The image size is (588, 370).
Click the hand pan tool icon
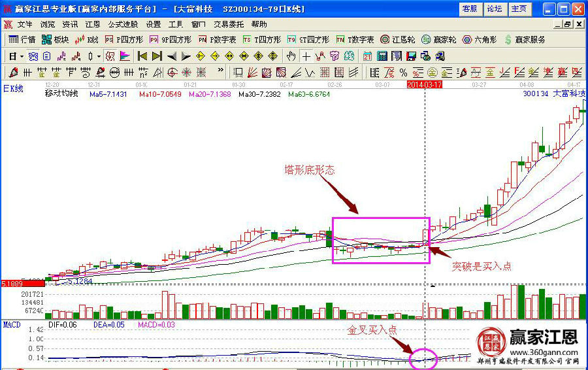(291, 56)
